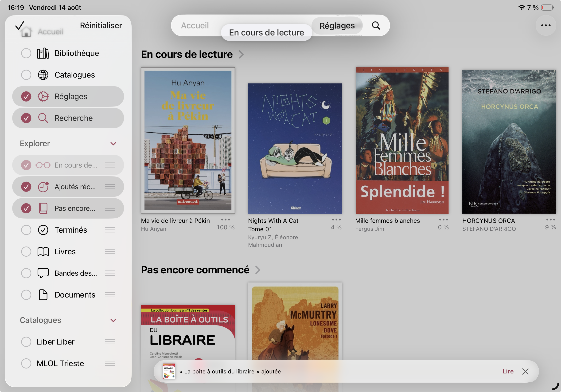Tap the Terminés checkmark circle icon

43,230
